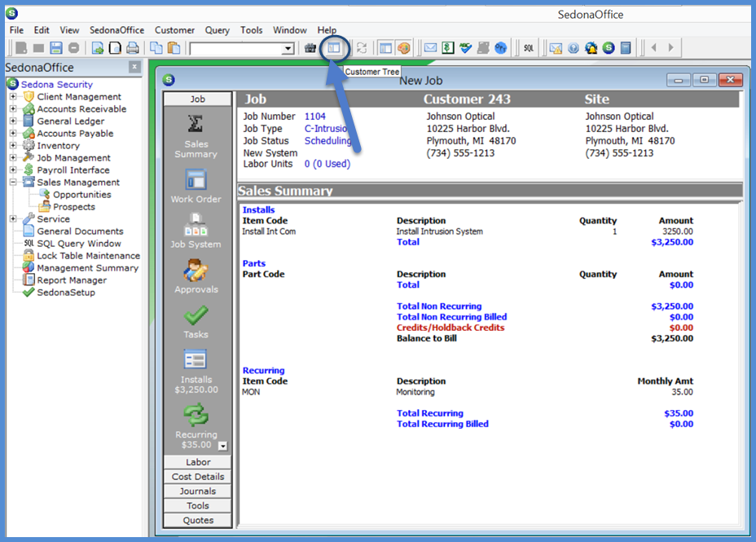Open the Edit menu

click(x=42, y=30)
